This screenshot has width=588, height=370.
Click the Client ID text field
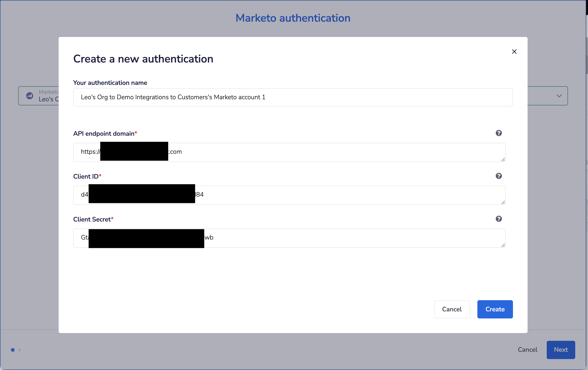[x=289, y=195]
